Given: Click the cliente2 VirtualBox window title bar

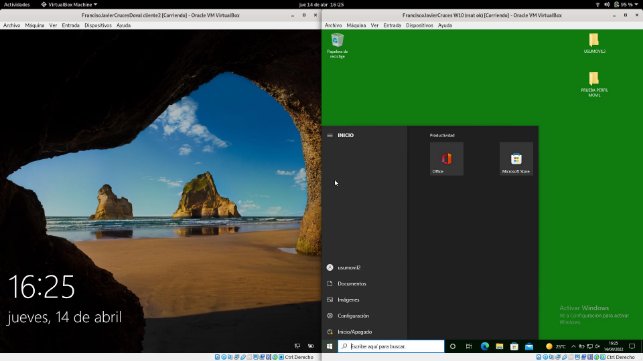Looking at the screenshot, I should pyautogui.click(x=160, y=15).
